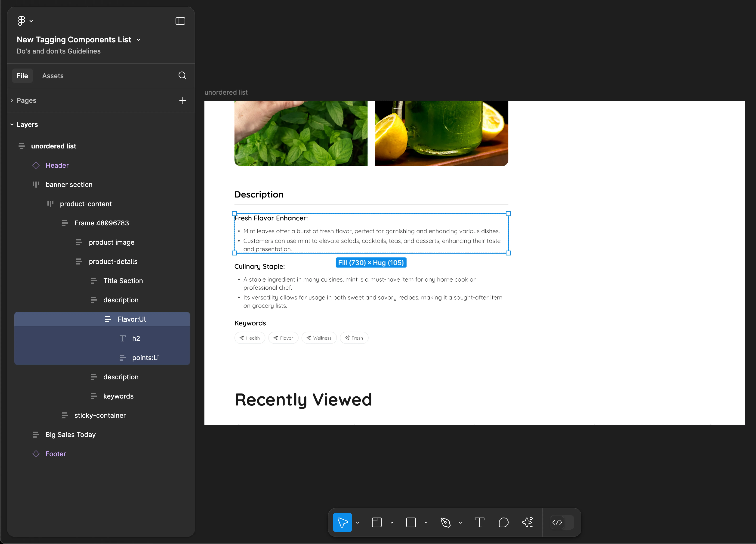Image resolution: width=756 pixels, height=544 pixels.
Task: Click the Flavor keyword tag
Action: [x=283, y=338]
